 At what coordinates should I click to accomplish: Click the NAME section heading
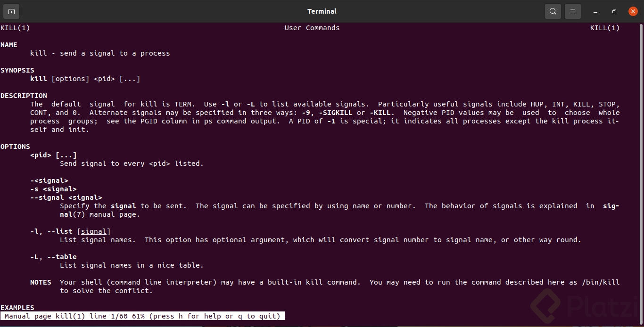coord(9,45)
